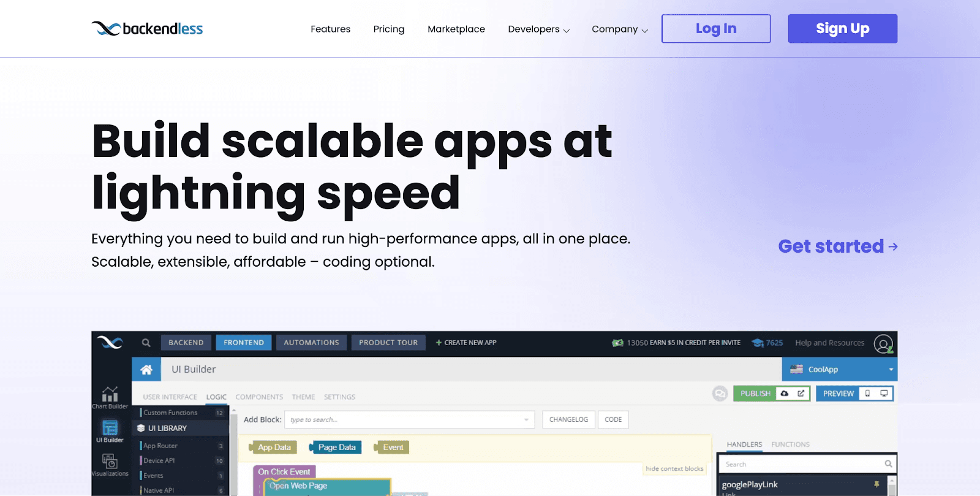
Task: Click the Log In button
Action: (716, 29)
